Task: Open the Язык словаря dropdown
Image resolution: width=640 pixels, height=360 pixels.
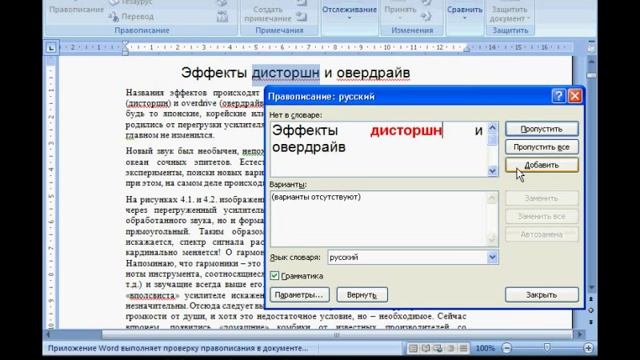Action: pyautogui.click(x=492, y=257)
